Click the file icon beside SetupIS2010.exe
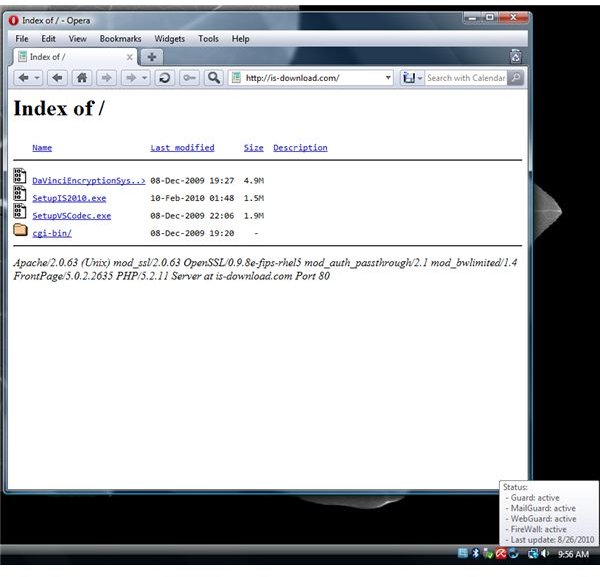 [x=20, y=193]
